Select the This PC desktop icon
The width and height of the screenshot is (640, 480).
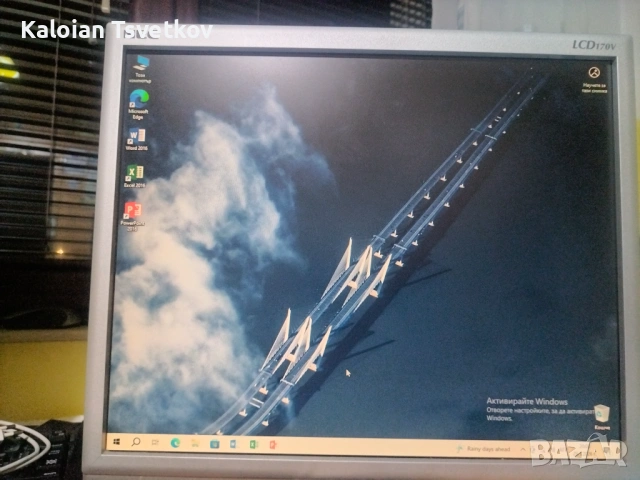tap(141, 69)
